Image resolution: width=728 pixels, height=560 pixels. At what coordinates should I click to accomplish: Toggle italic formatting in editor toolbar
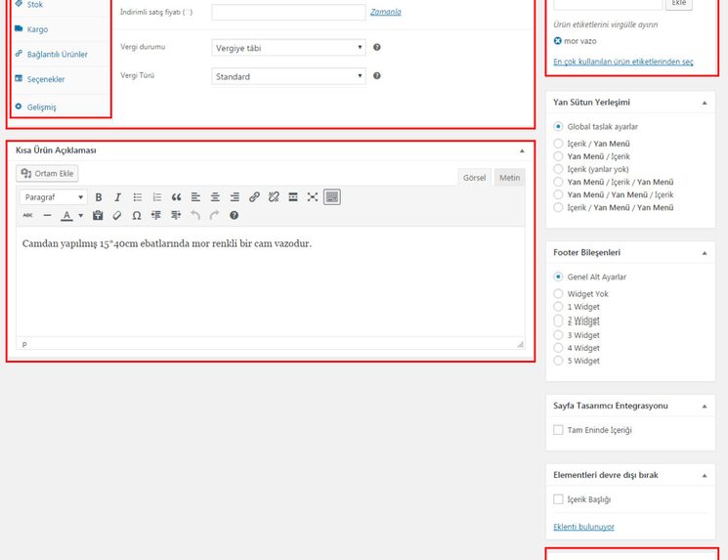[x=118, y=196]
